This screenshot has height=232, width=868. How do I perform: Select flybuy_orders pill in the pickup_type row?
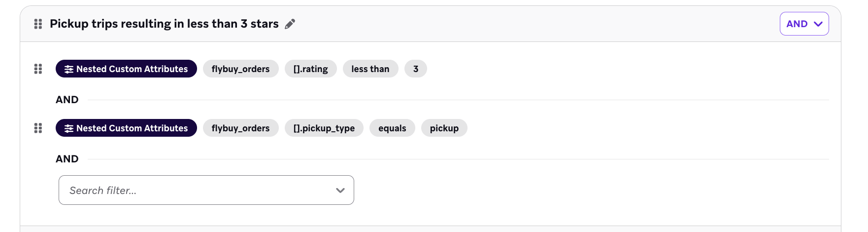(240, 128)
